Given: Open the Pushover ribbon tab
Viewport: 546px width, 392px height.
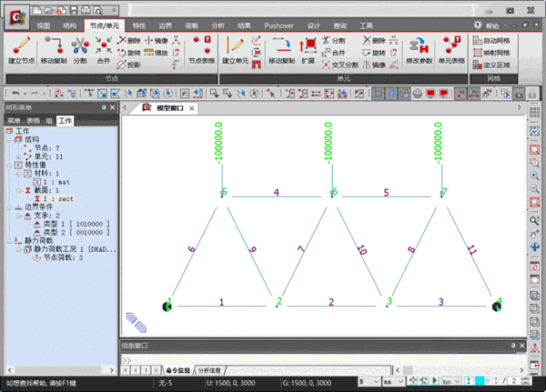Looking at the screenshot, I should [278, 25].
